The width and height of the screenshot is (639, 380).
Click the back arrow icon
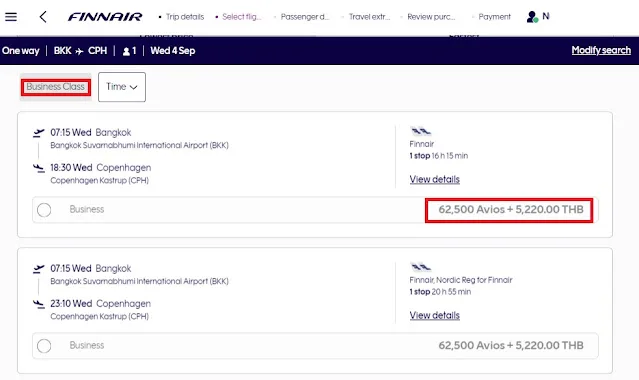point(43,17)
